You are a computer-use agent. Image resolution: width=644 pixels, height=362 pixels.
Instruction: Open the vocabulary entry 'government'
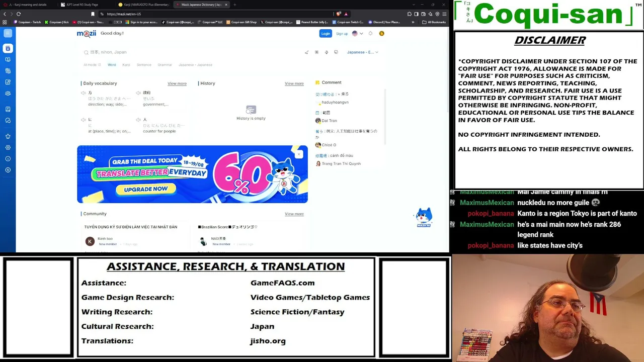155,105
